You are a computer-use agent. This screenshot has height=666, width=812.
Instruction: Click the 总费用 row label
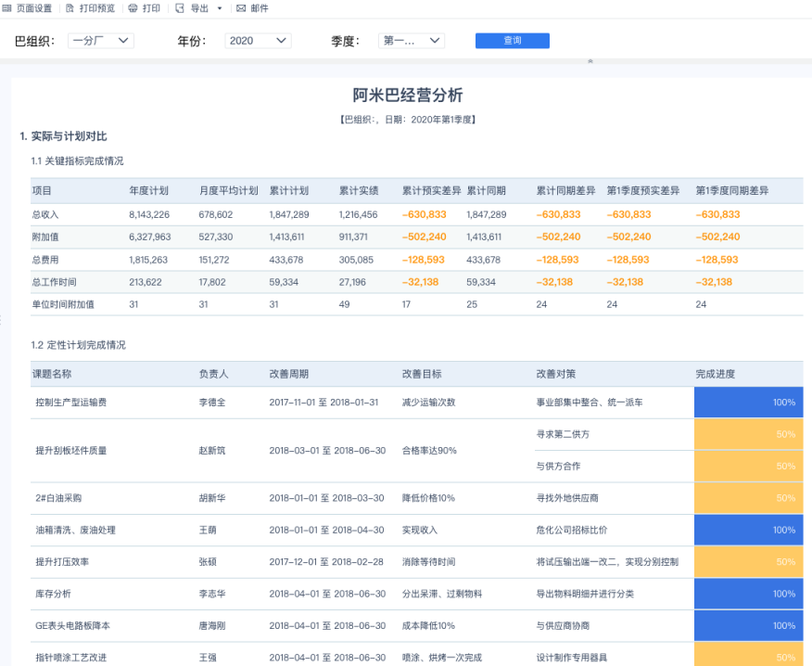pyautogui.click(x=45, y=260)
